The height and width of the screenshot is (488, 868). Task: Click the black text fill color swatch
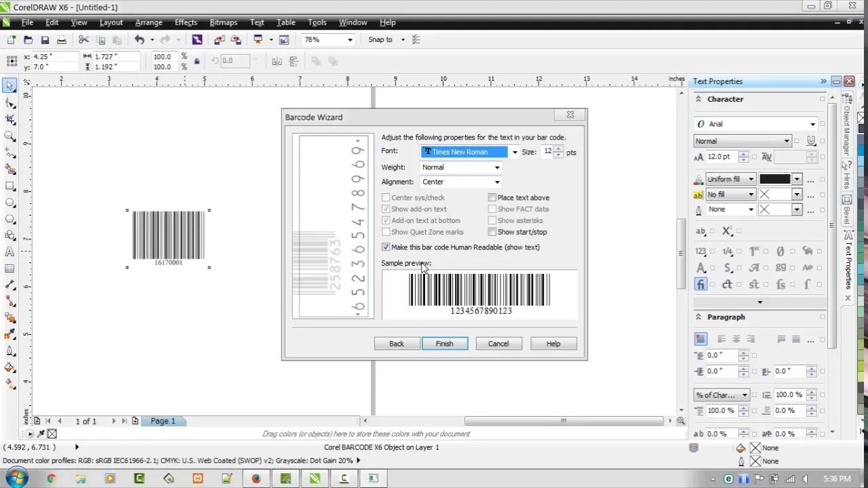click(775, 180)
